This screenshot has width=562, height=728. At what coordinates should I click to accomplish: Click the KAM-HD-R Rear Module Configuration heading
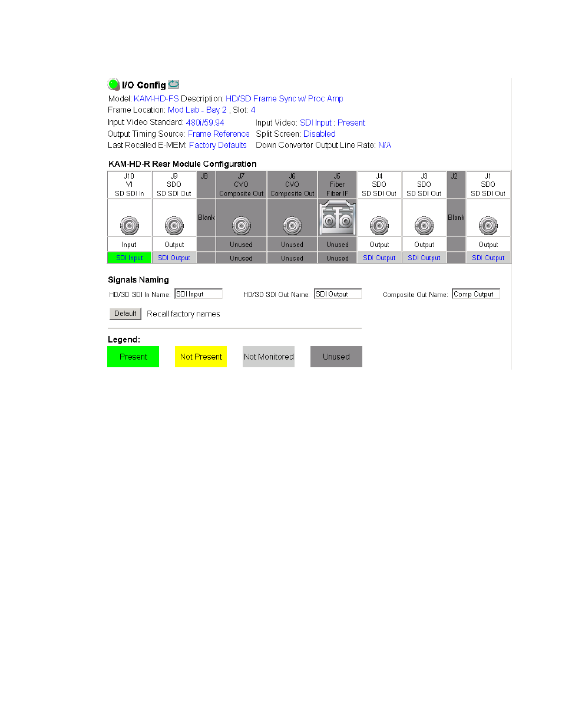[x=183, y=164]
